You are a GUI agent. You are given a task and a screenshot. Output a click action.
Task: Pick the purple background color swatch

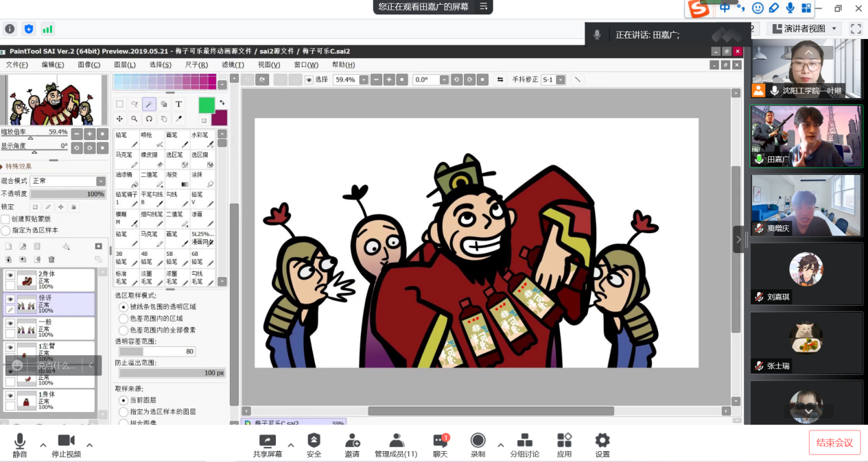click(x=219, y=118)
